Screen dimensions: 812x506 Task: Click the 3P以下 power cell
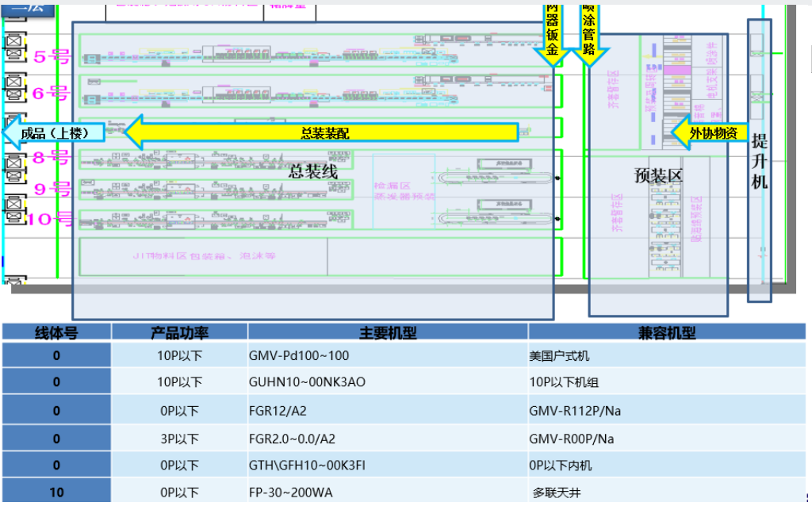[179, 439]
